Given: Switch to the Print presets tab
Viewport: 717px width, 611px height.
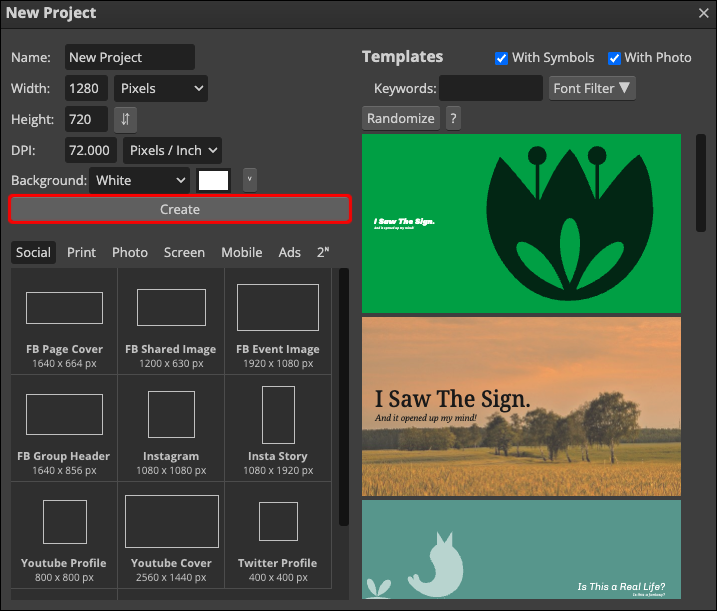Looking at the screenshot, I should click(81, 252).
